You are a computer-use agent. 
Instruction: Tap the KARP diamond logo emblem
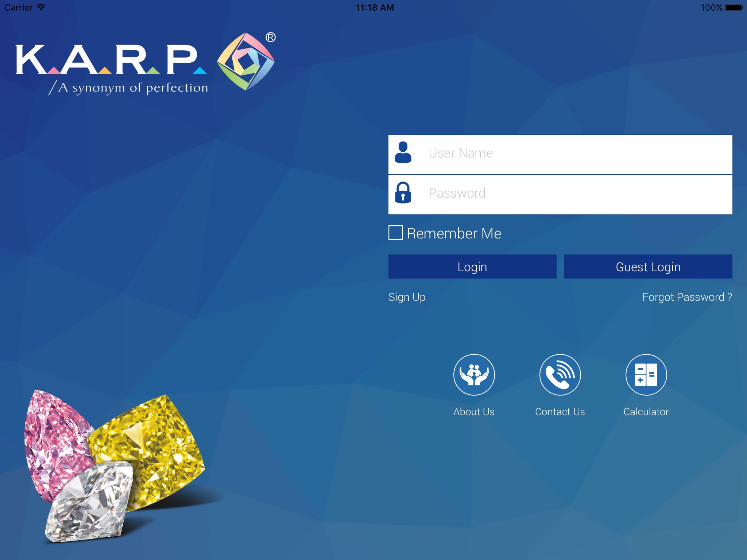pyautogui.click(x=246, y=61)
